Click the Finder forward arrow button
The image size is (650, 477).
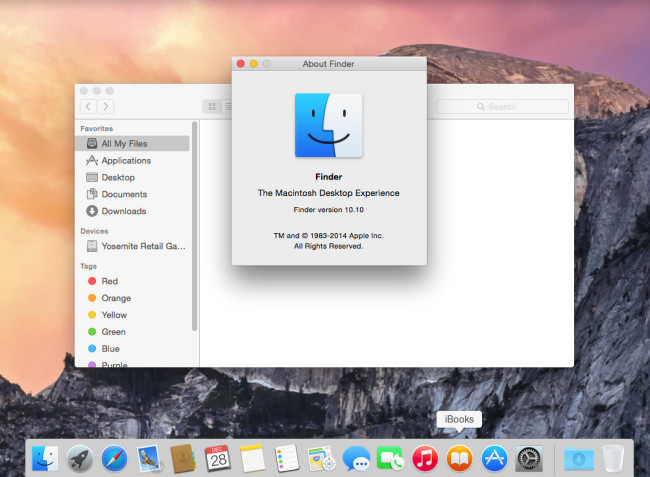pos(105,106)
